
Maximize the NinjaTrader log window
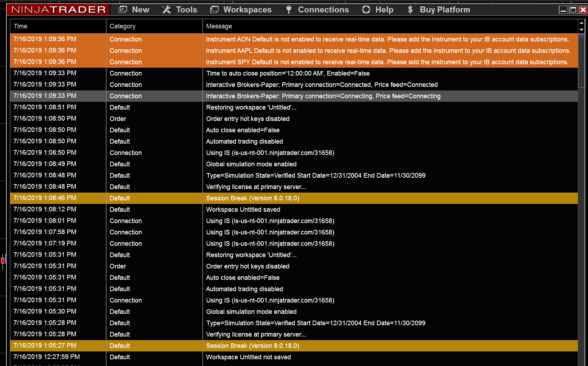[x=573, y=10]
